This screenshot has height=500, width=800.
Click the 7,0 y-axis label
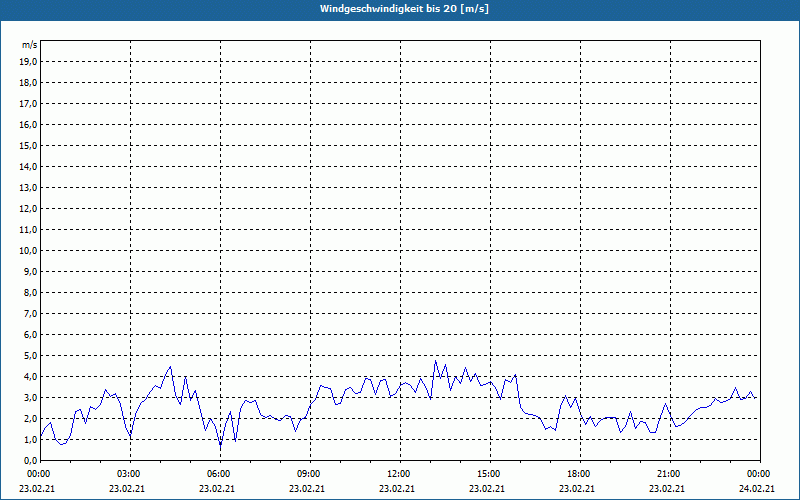[x=30, y=314]
